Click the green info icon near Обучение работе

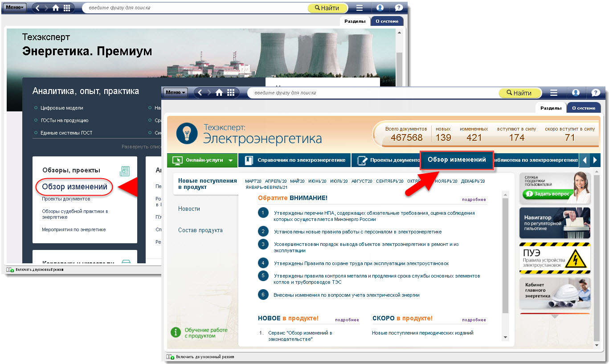click(x=176, y=332)
